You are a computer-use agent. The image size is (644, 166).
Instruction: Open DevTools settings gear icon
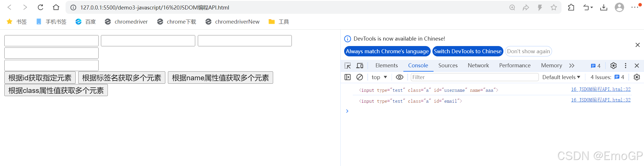[x=614, y=66]
